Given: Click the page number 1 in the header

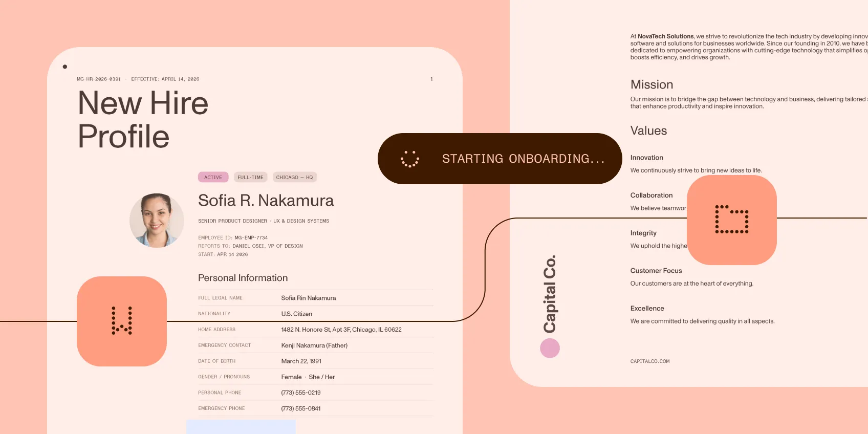Looking at the screenshot, I should click(431, 79).
